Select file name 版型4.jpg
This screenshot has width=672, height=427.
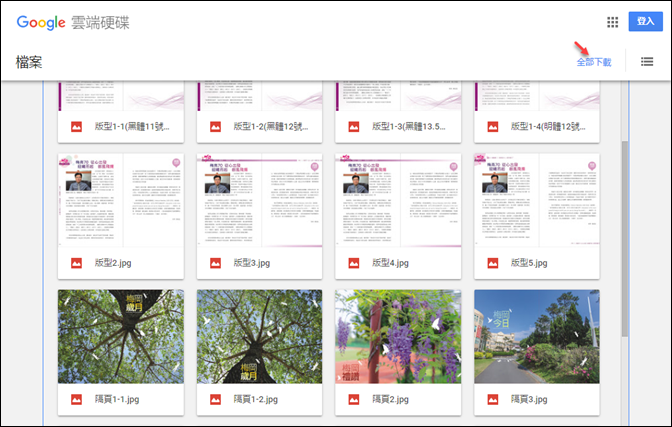pyautogui.click(x=390, y=263)
